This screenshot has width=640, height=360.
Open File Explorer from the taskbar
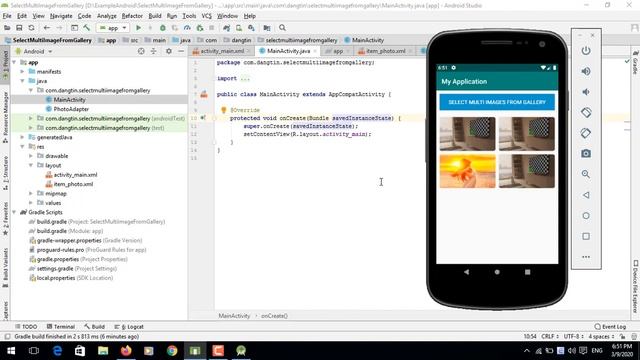(x=103, y=351)
